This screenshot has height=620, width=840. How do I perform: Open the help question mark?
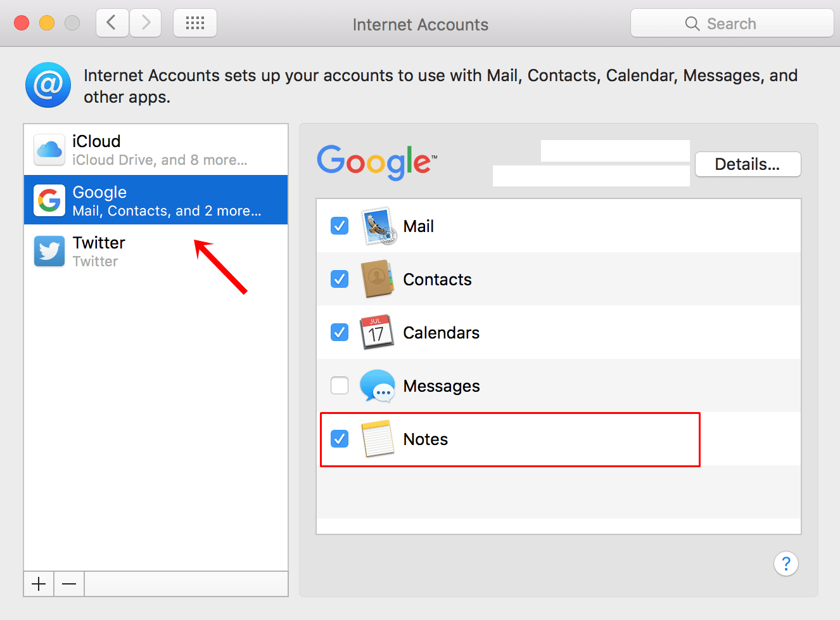786,564
